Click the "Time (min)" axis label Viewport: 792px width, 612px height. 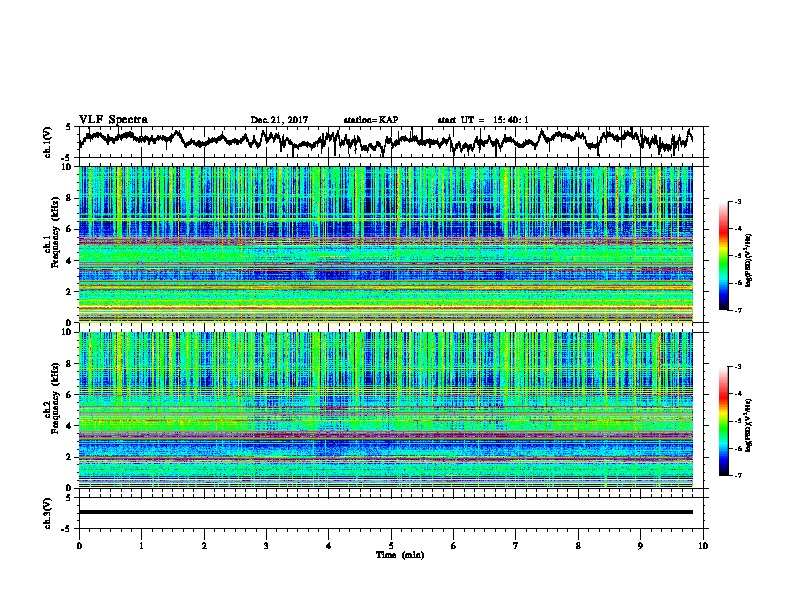tap(400, 555)
